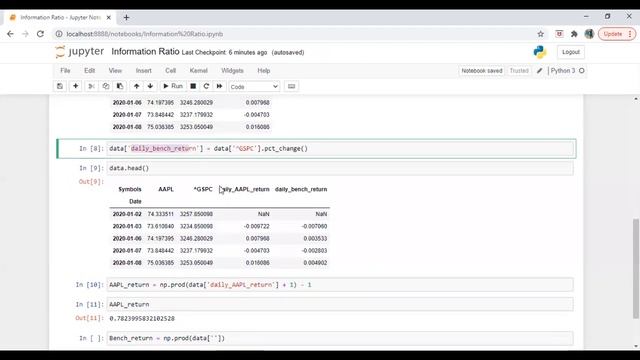
Task: Click the Python logo icon in the header
Action: pyautogui.click(x=540, y=52)
